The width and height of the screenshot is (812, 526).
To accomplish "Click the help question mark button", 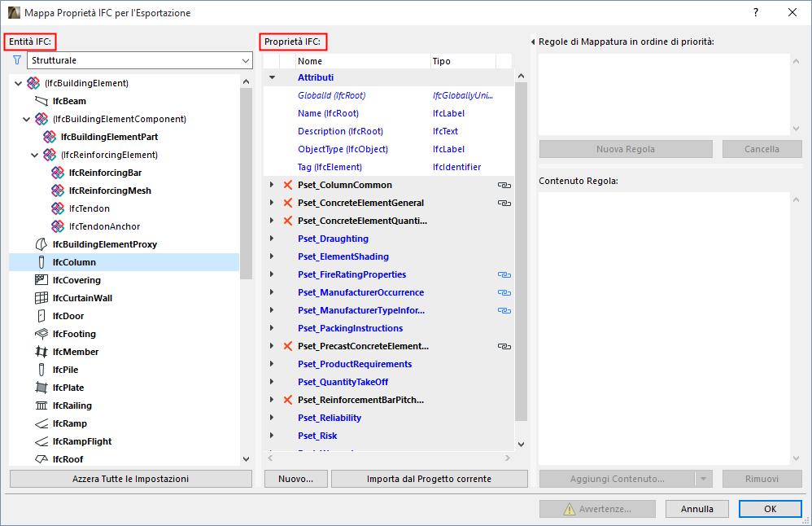I will coord(756,12).
